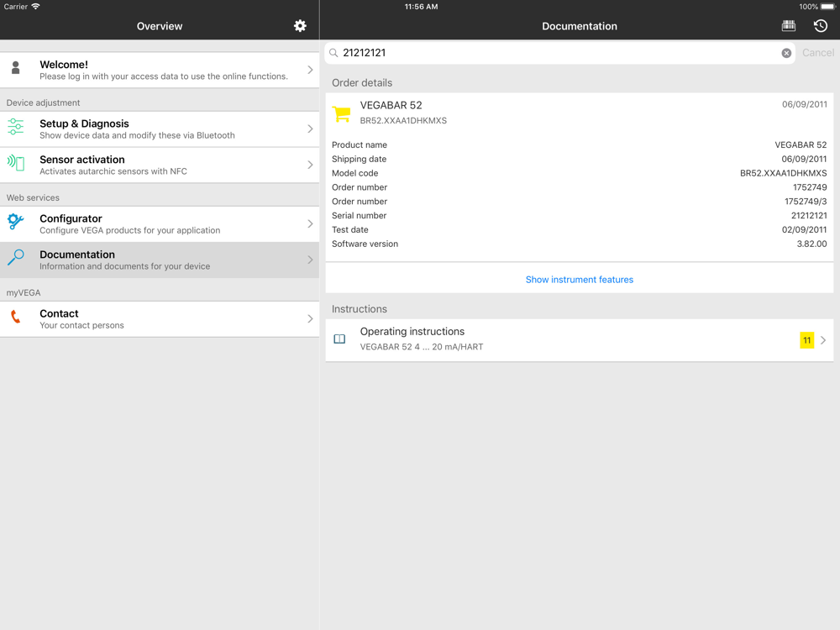
Task: Expand Setup & Diagnosis chevron
Action: coord(310,129)
